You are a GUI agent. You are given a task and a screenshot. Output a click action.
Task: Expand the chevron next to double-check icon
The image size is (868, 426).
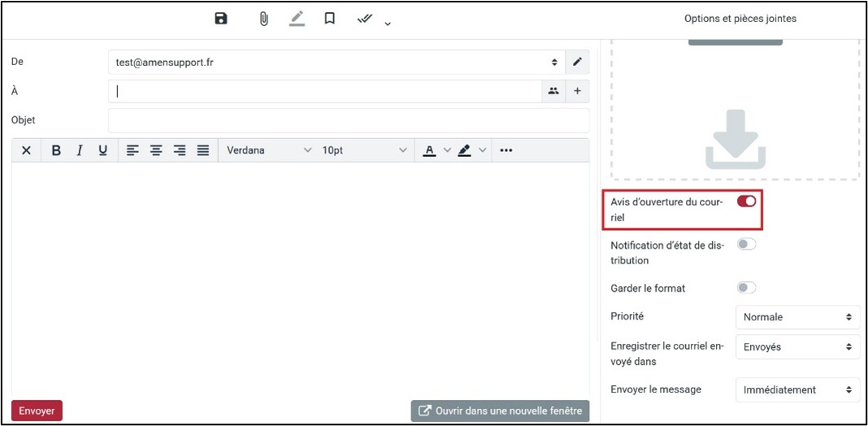(x=388, y=23)
